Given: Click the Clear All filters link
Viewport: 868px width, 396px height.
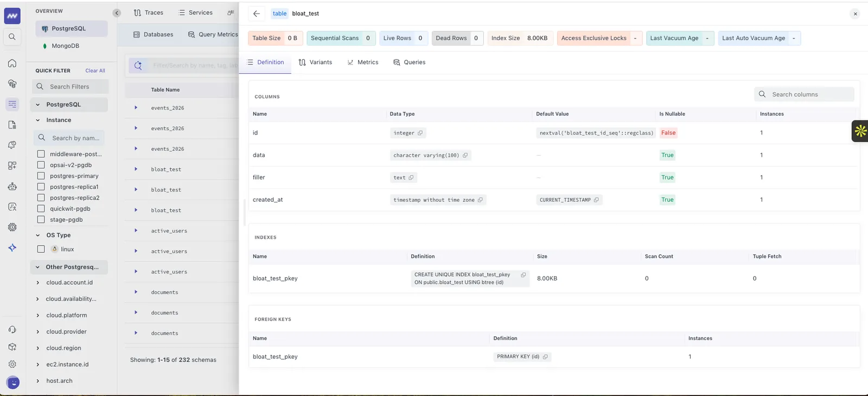Looking at the screenshot, I should [95, 71].
